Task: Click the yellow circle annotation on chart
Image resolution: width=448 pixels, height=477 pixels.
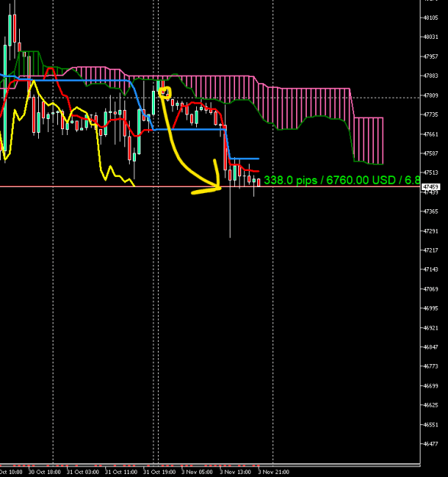Action: click(166, 92)
